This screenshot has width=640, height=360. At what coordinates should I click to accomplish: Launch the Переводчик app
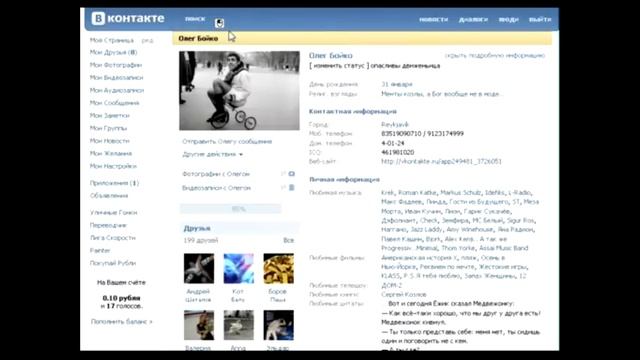point(108,225)
